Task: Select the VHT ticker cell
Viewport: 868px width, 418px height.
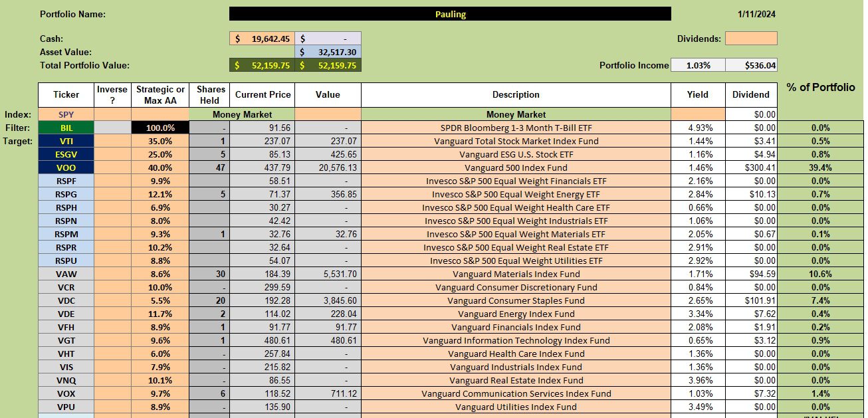Action: 66,354
